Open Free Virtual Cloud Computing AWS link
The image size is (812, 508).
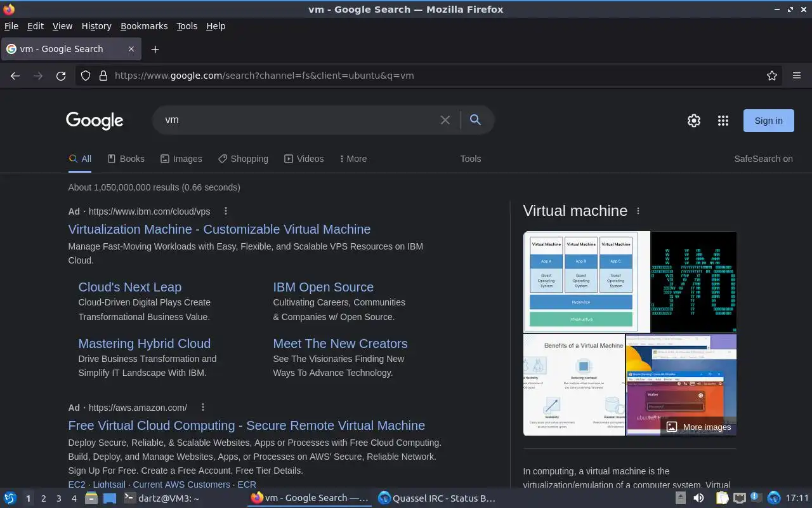pyautogui.click(x=247, y=425)
